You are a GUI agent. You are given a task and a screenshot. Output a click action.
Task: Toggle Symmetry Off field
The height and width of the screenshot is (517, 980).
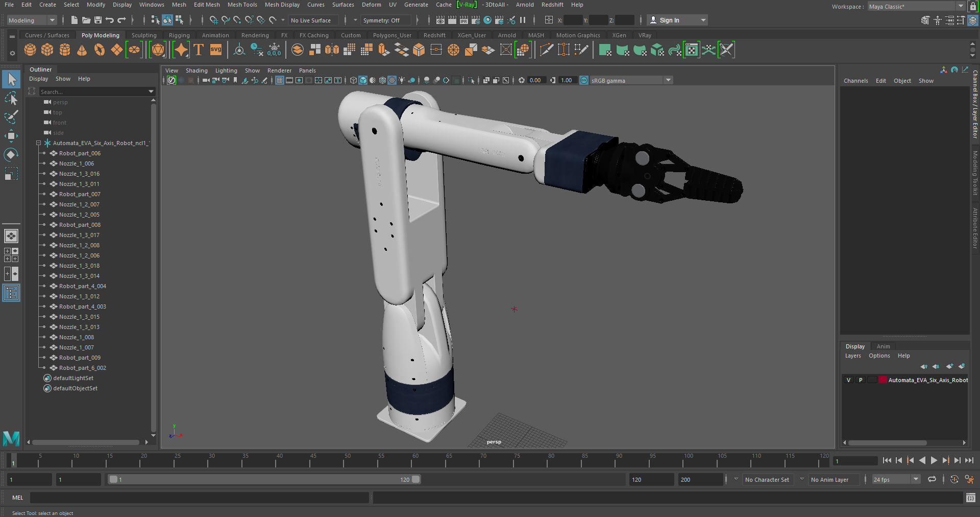click(x=385, y=20)
